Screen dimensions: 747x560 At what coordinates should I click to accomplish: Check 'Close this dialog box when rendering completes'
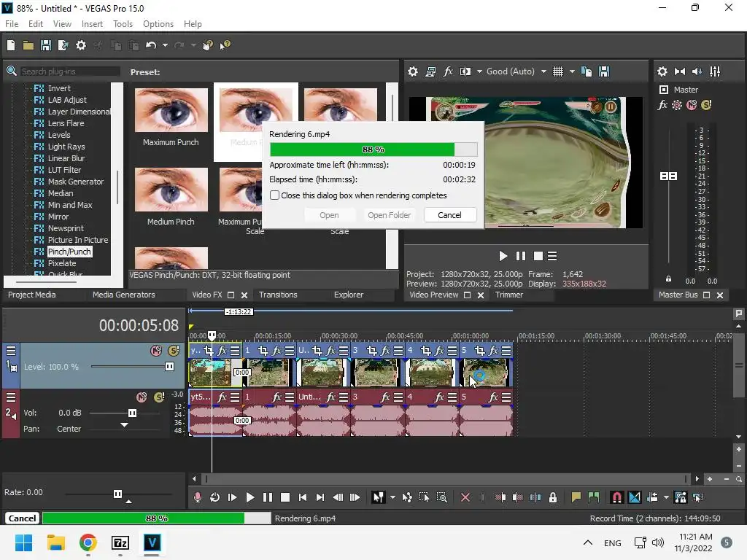point(274,195)
